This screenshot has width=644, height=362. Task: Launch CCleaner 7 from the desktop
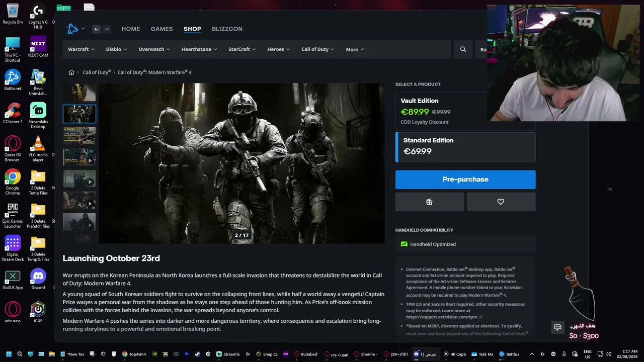tap(13, 113)
